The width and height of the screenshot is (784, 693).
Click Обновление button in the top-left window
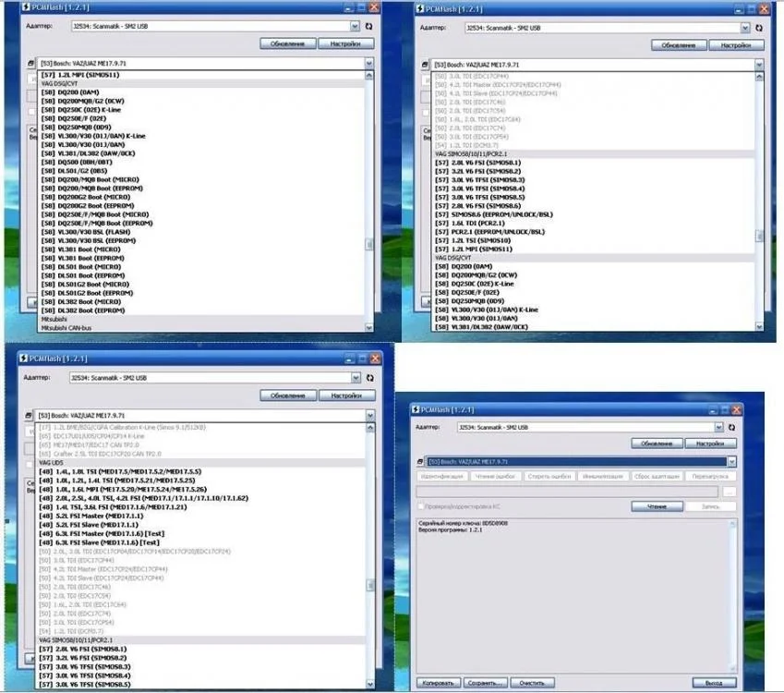(287, 44)
